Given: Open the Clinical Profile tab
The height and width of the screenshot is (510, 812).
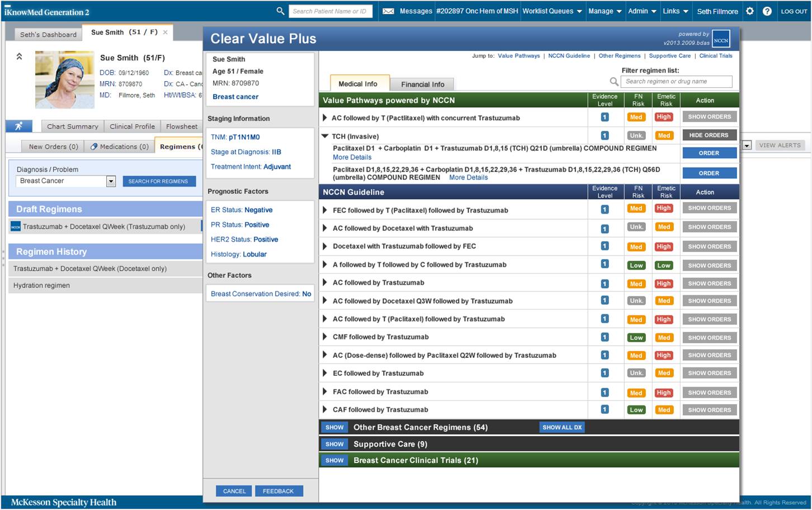Looking at the screenshot, I should [132, 126].
